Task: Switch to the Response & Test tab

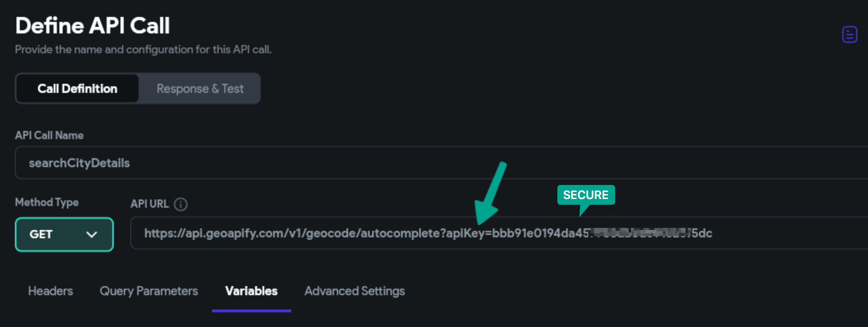Action: 200,88
